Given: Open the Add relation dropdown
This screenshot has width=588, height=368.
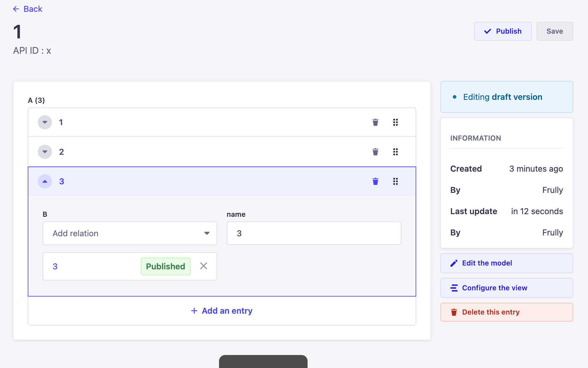Looking at the screenshot, I should click(x=130, y=233).
